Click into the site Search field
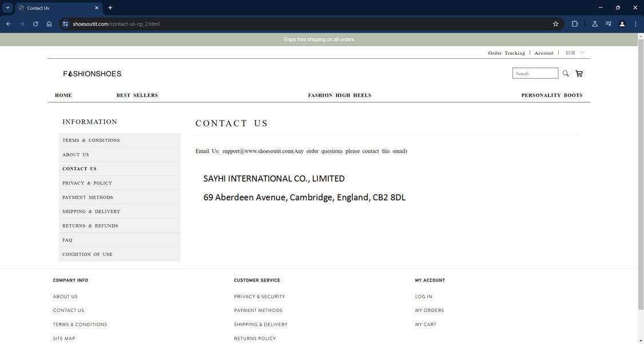 pyautogui.click(x=535, y=74)
